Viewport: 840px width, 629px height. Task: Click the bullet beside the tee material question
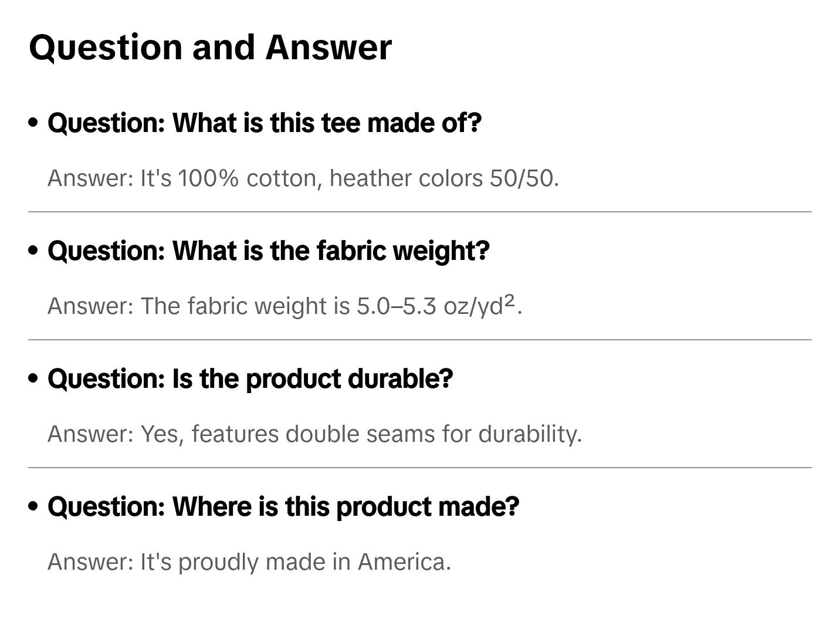33,123
